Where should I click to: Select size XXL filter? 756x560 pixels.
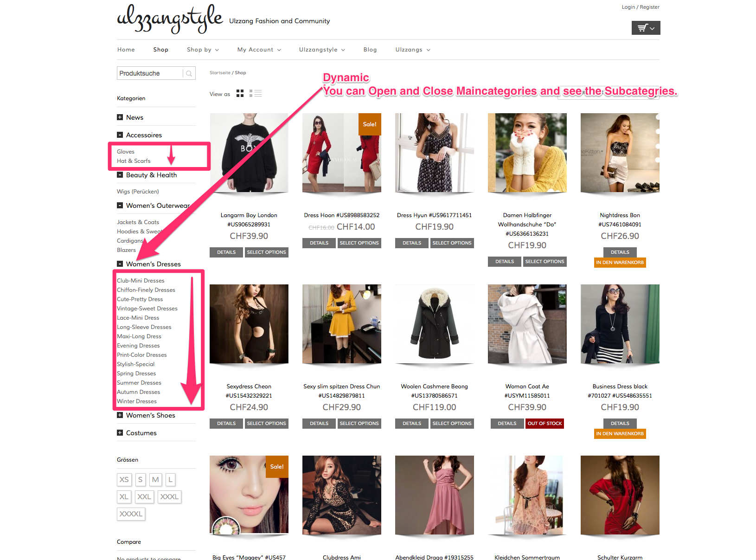point(144,497)
